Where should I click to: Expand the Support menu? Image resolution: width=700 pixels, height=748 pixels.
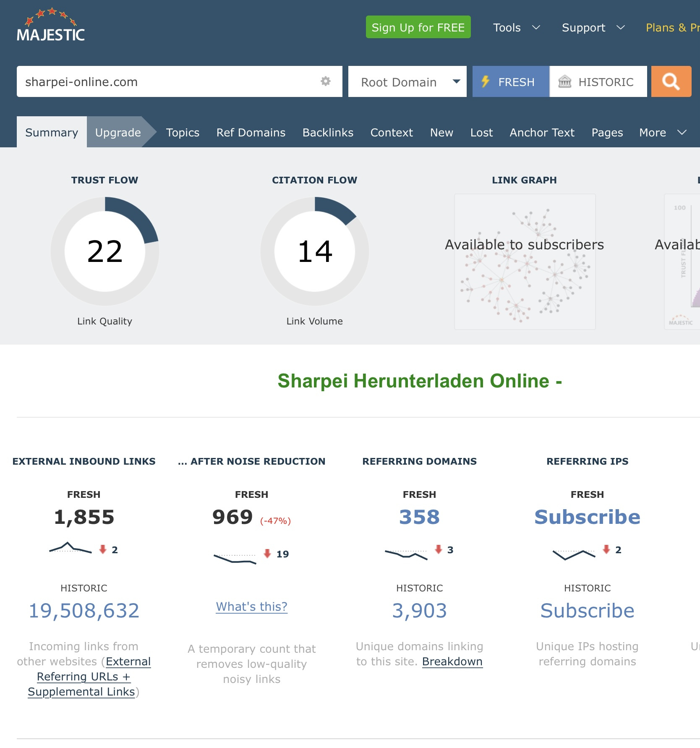tap(593, 28)
